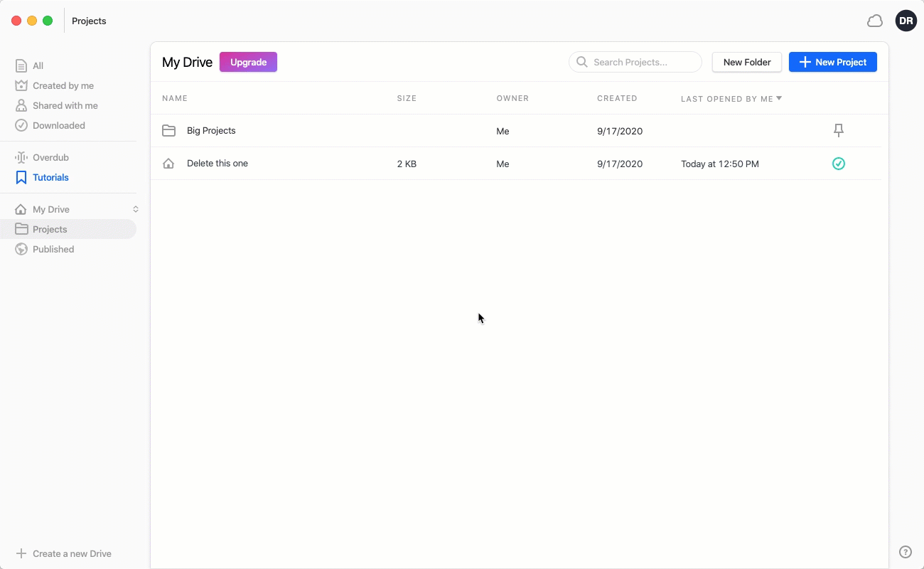Screen dimensions: 924x569
Task: Expand the My Drive drive switcher
Action: tap(136, 209)
